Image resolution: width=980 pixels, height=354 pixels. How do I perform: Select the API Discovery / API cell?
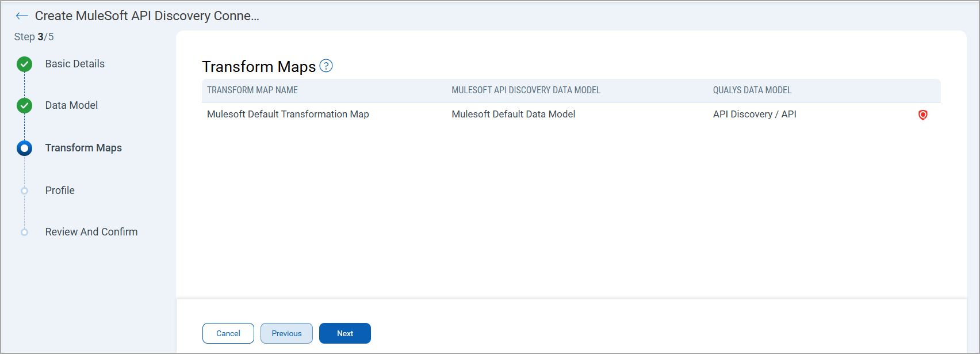coord(755,114)
